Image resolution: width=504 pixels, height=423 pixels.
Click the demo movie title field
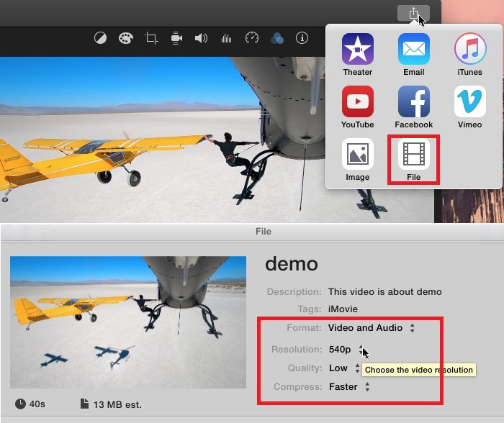pos(292,264)
